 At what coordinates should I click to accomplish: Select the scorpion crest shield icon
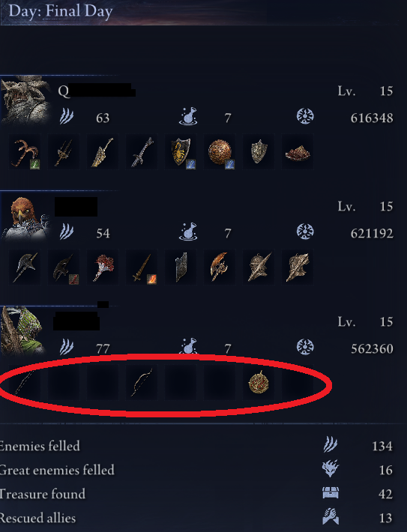[x=181, y=151]
